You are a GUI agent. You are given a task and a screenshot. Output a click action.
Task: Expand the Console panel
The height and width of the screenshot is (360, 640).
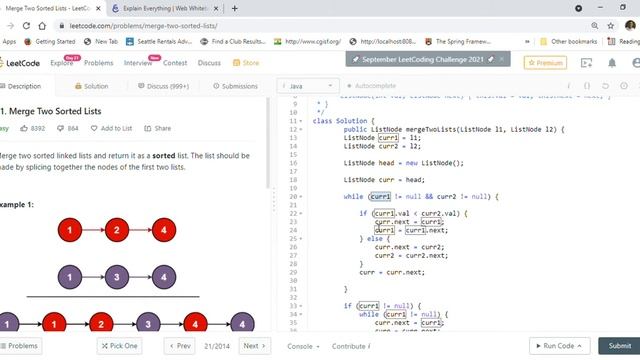(x=303, y=346)
